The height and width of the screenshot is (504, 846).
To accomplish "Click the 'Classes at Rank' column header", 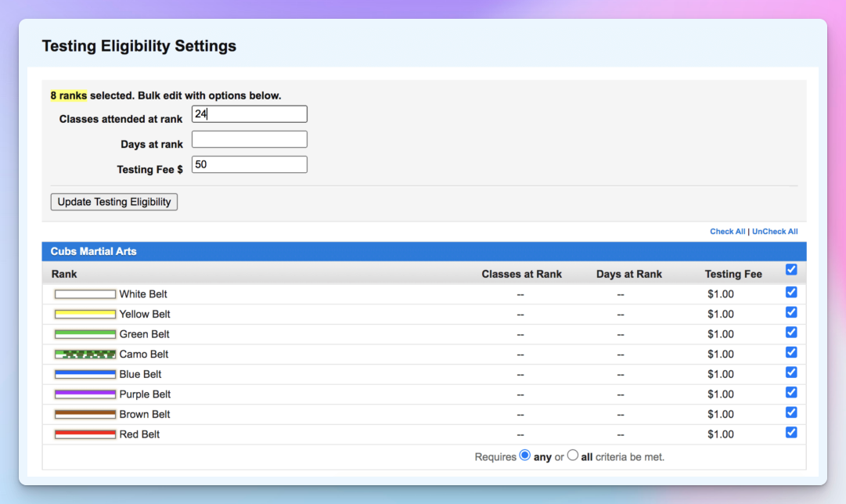I will tap(522, 274).
